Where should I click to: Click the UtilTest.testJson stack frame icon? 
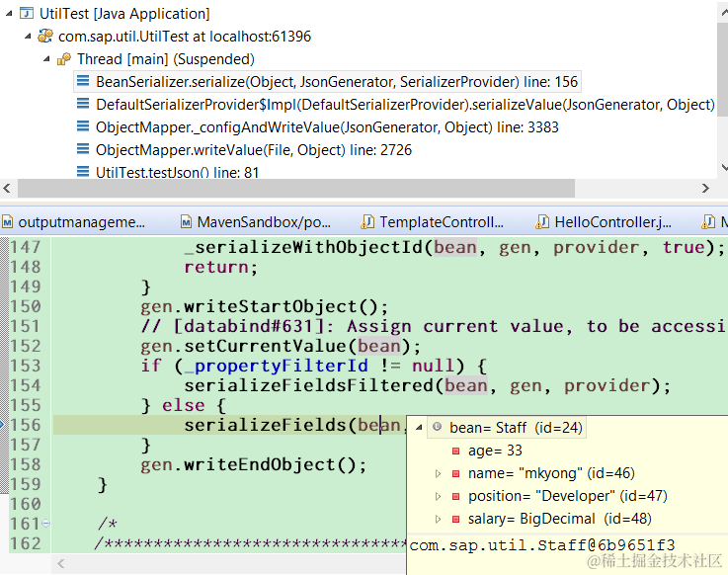click(x=83, y=172)
